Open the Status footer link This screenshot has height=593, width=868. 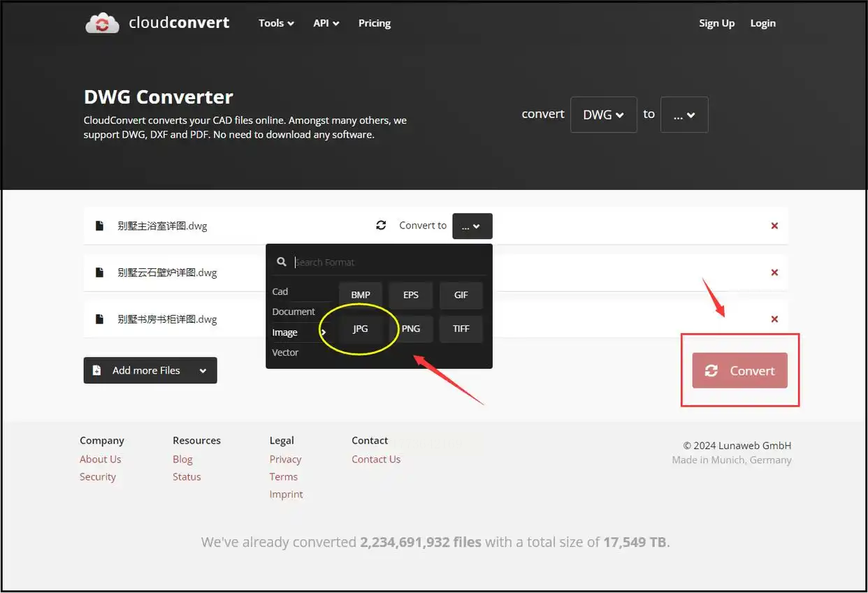187,476
